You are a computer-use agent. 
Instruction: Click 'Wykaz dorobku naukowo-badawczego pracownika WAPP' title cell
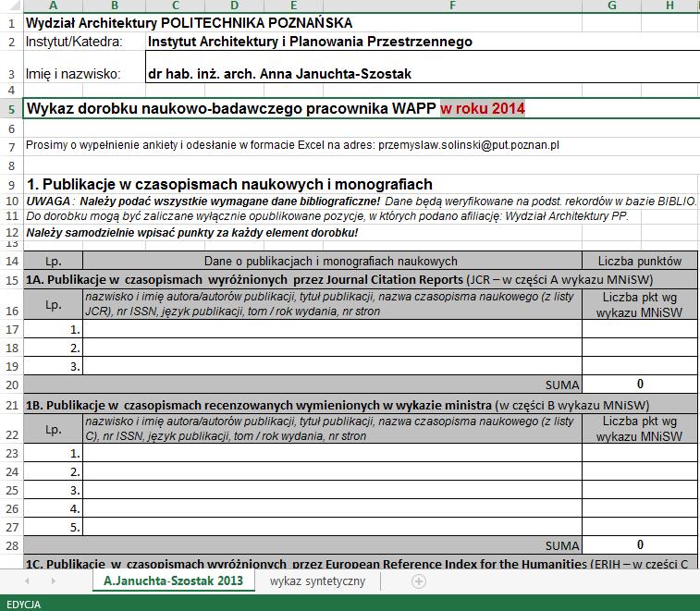231,108
